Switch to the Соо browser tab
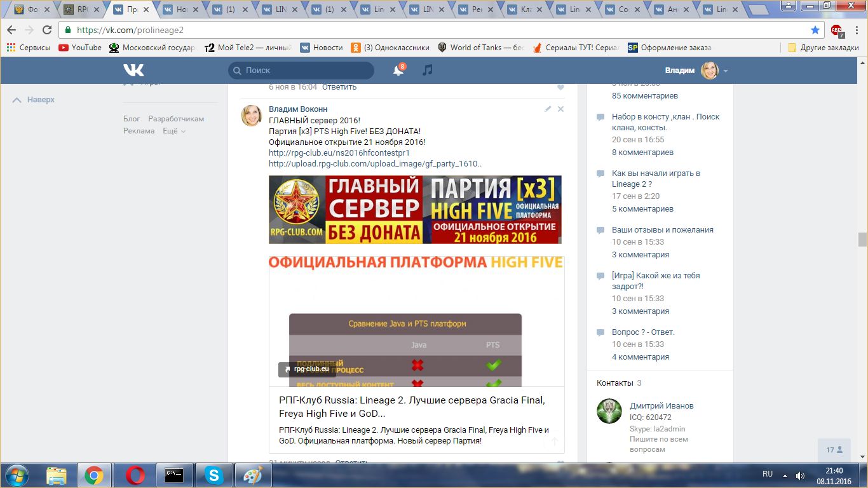The height and width of the screenshot is (488, 868). click(623, 10)
